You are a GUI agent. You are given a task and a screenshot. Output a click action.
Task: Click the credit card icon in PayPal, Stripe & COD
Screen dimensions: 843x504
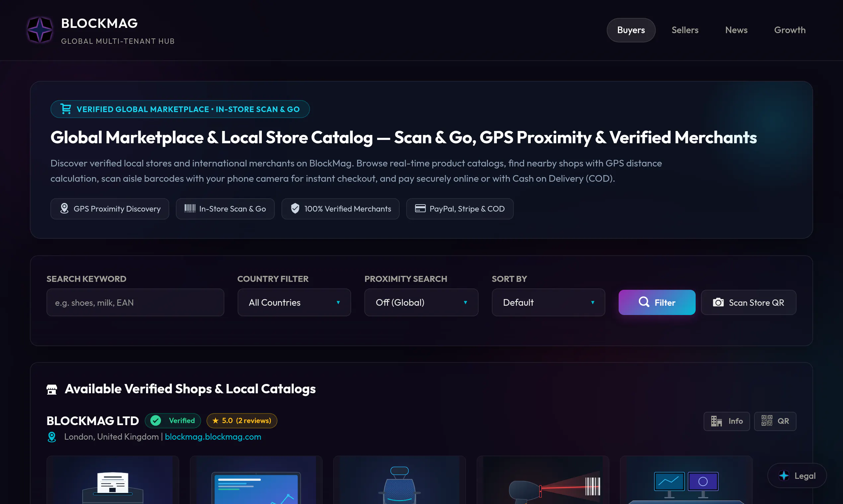click(x=420, y=209)
